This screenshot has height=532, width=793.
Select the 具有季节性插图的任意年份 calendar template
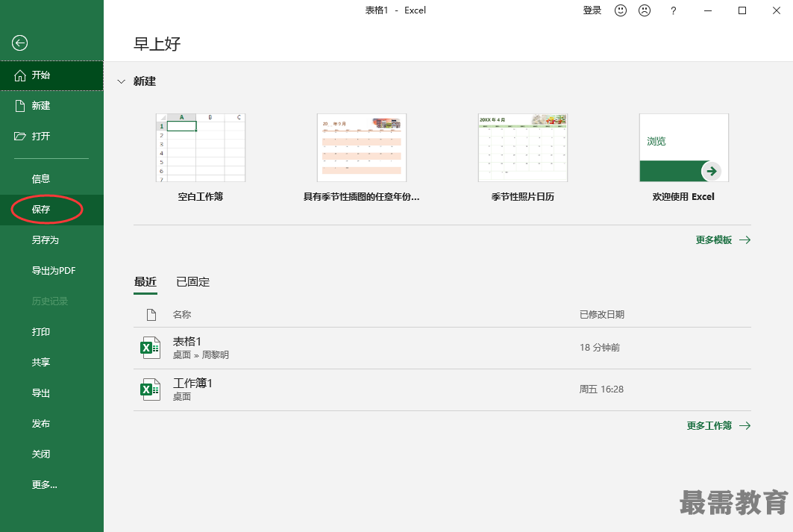tap(362, 148)
